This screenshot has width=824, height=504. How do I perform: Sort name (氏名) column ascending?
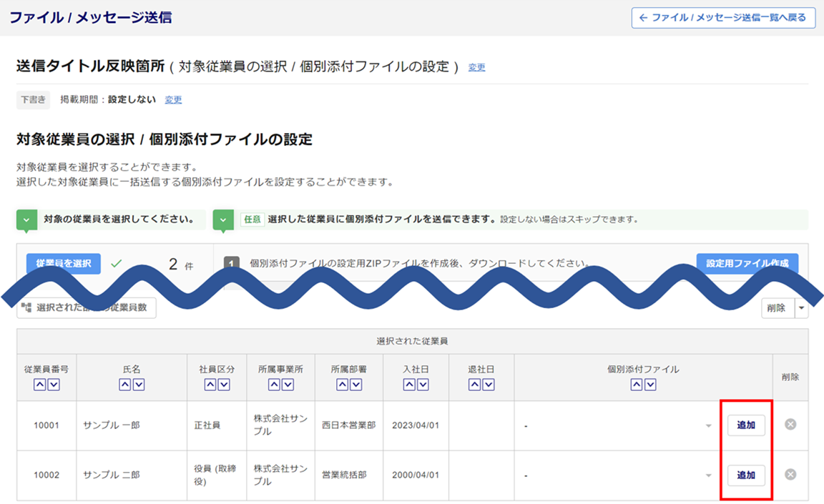point(125,385)
